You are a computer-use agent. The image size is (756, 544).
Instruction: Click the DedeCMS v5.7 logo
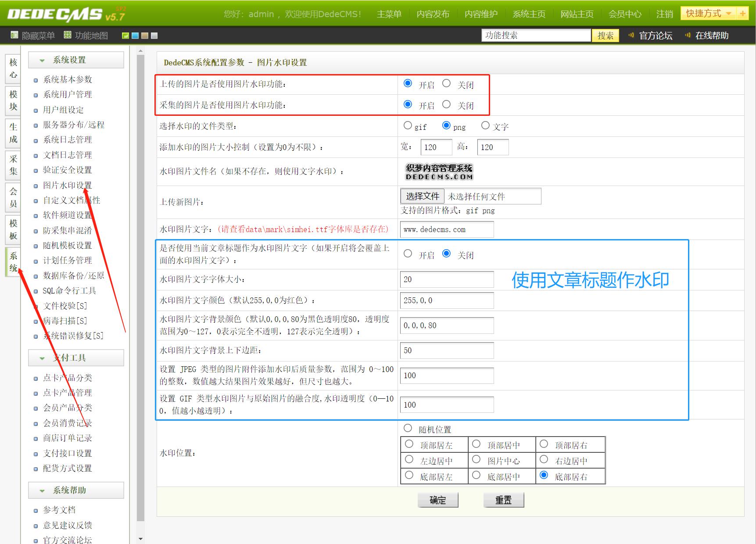point(66,14)
